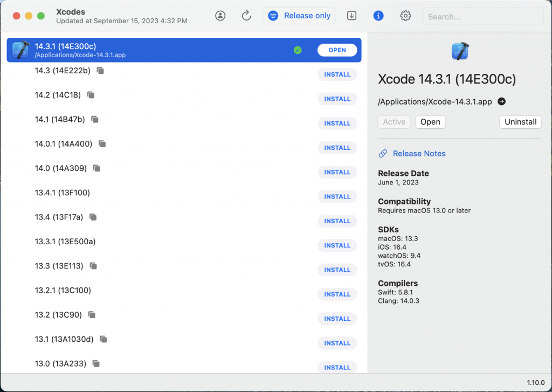
Task: Click the Active button in detail pane
Action: pos(394,122)
